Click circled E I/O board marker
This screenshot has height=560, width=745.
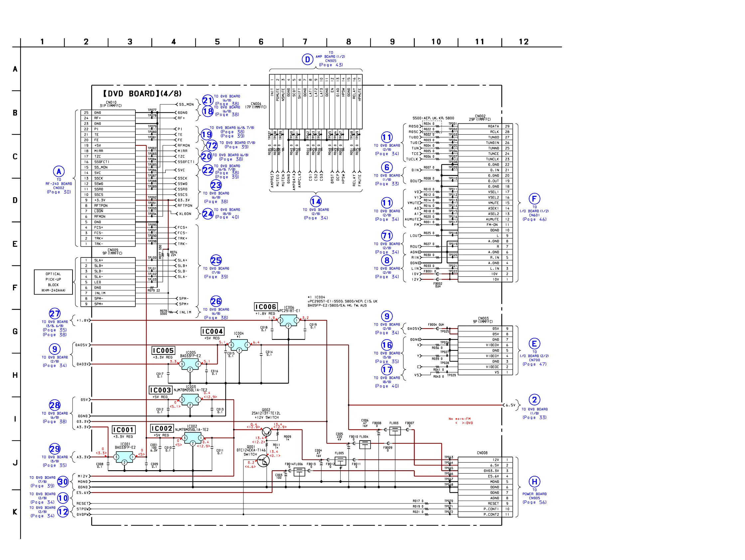534,344
